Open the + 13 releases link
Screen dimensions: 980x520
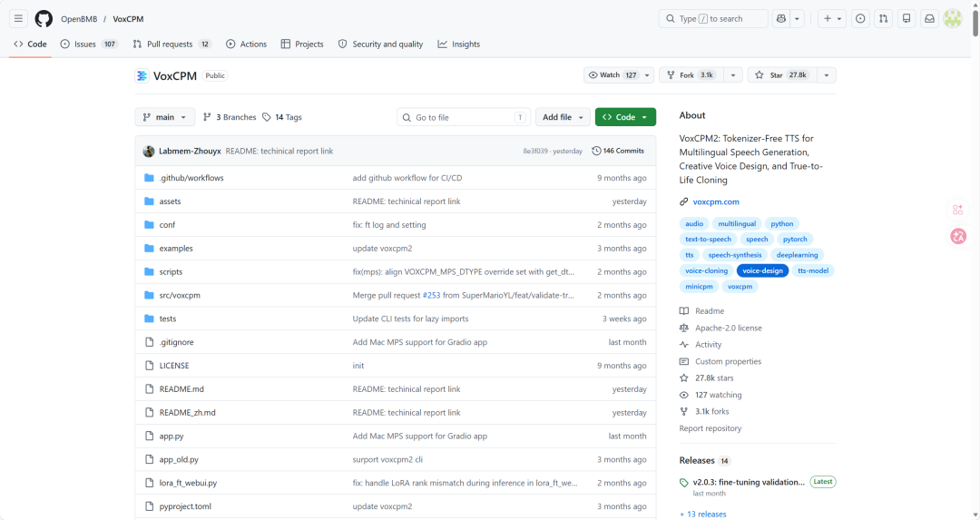pyautogui.click(x=703, y=514)
